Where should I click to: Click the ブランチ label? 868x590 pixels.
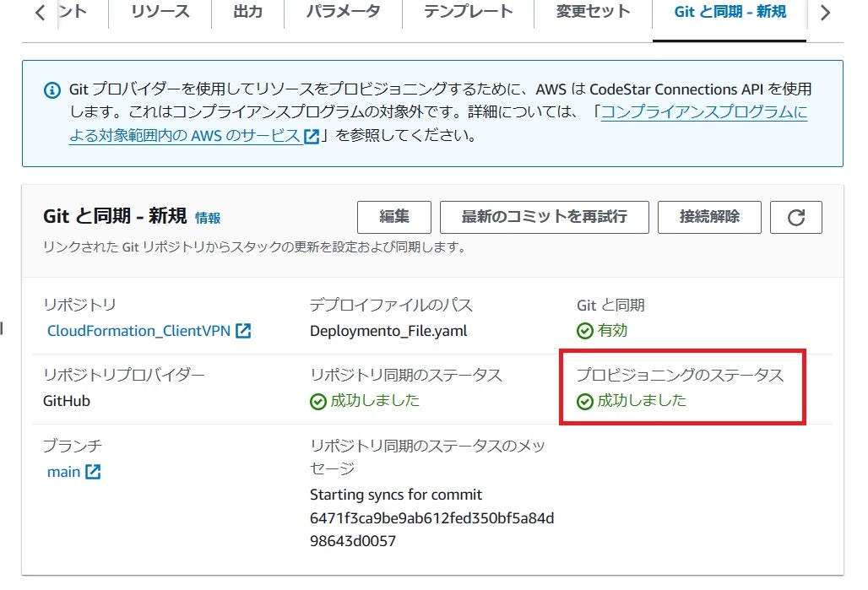73,446
